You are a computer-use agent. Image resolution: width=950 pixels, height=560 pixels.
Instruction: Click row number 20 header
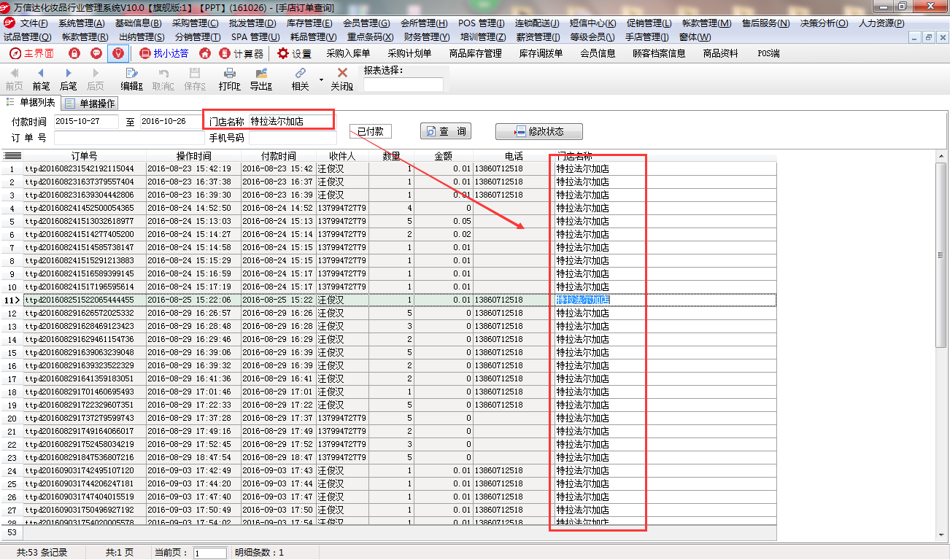12,419
